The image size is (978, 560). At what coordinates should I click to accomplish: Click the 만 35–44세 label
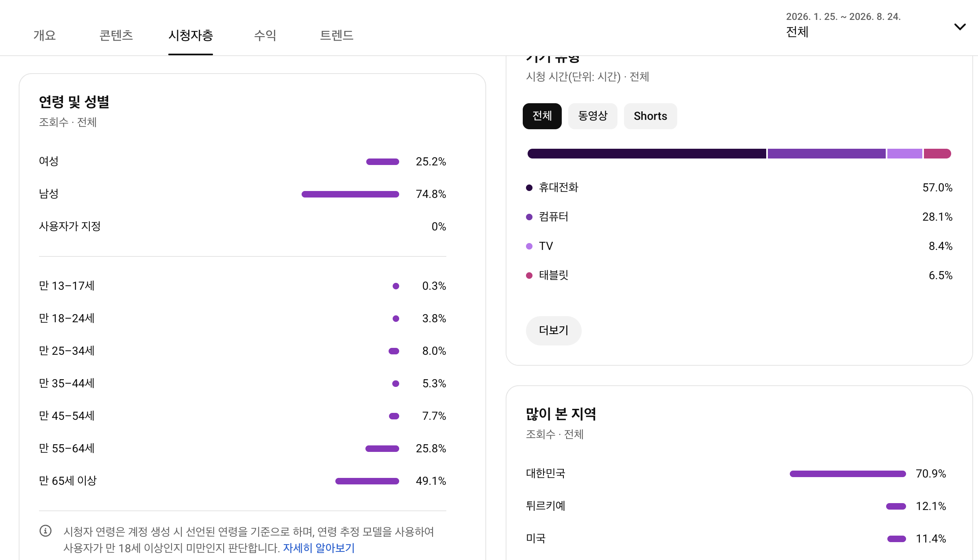(67, 383)
